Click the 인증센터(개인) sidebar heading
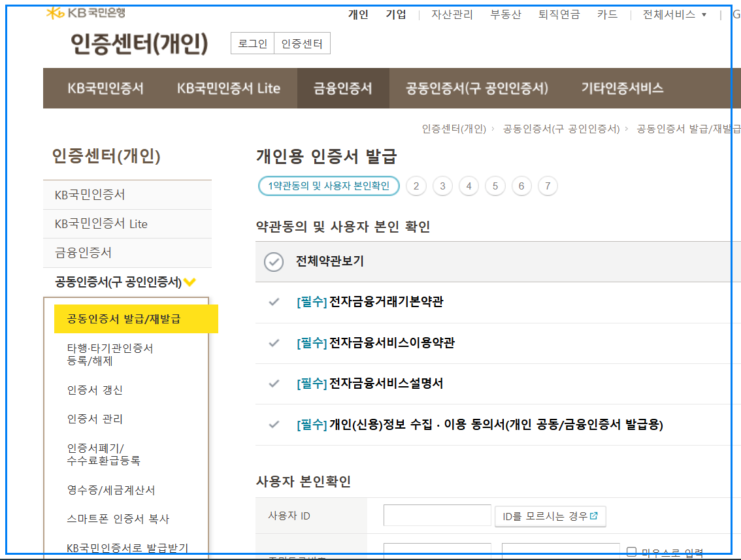Viewport: 741px width, 560px height. click(107, 156)
